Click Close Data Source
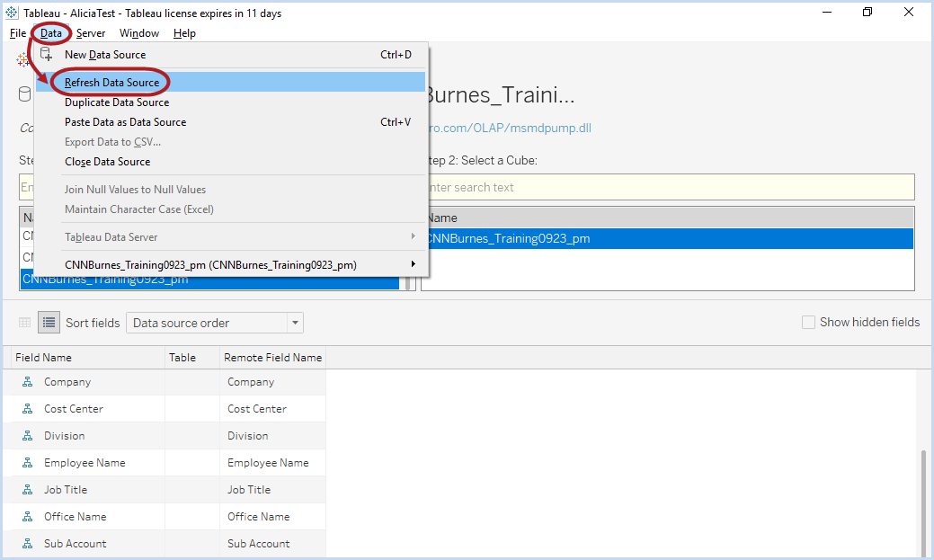This screenshot has width=934, height=560. point(230,162)
